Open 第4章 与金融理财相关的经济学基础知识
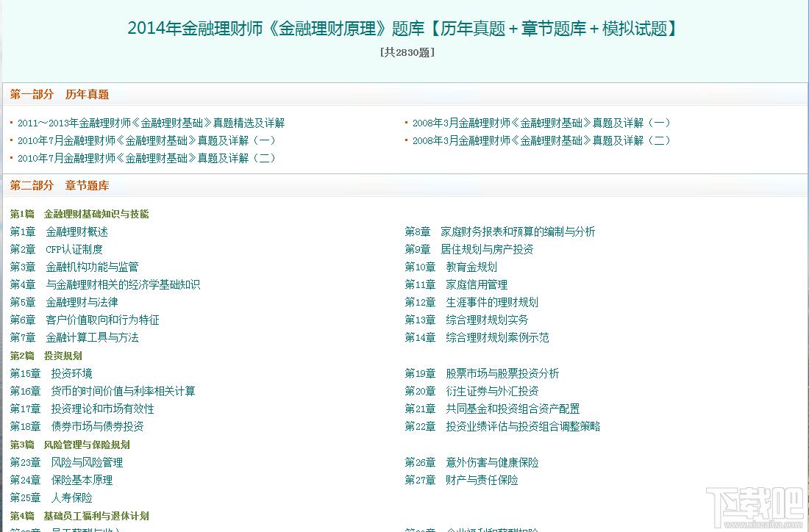Image resolution: width=809 pixels, height=532 pixels. pyautogui.click(x=104, y=284)
